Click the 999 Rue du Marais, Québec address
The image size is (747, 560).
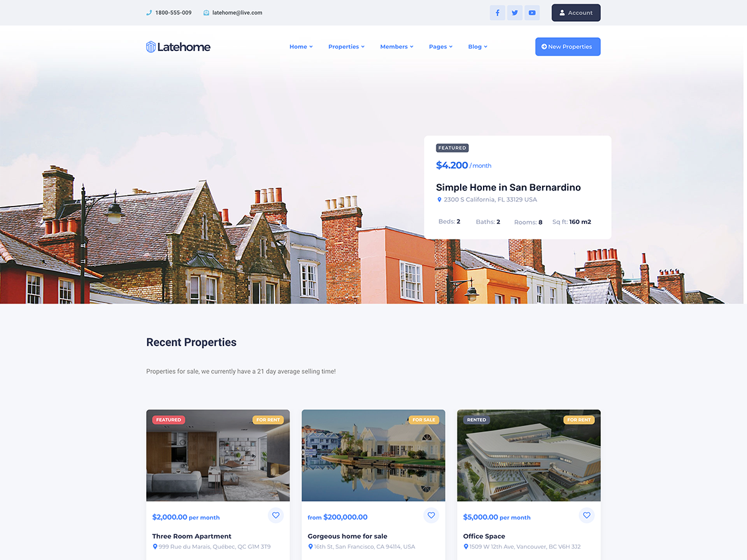pos(215,547)
